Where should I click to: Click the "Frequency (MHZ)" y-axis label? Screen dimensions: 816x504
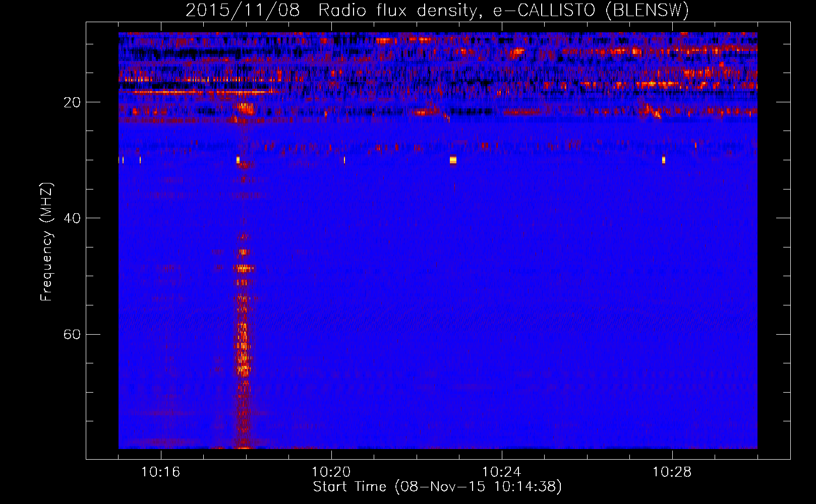pyautogui.click(x=46, y=242)
